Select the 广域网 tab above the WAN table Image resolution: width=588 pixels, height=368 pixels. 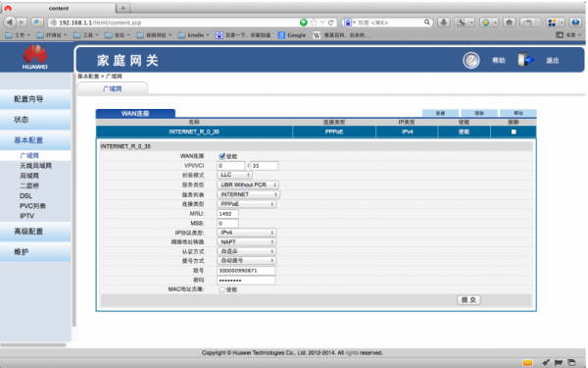click(x=113, y=88)
